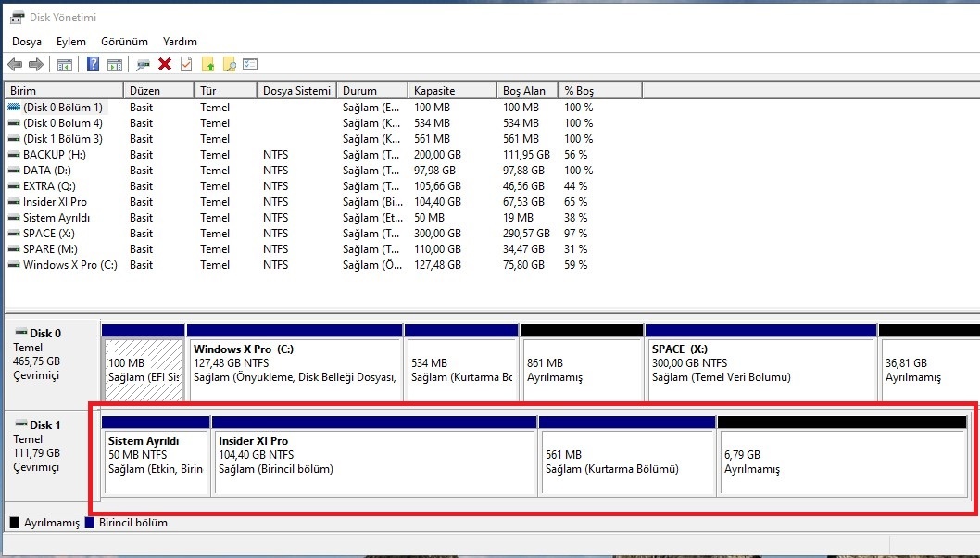Click the drive icon of (Disk 0 Bölüm 4)
The height and width of the screenshot is (558, 980).
click(14, 122)
